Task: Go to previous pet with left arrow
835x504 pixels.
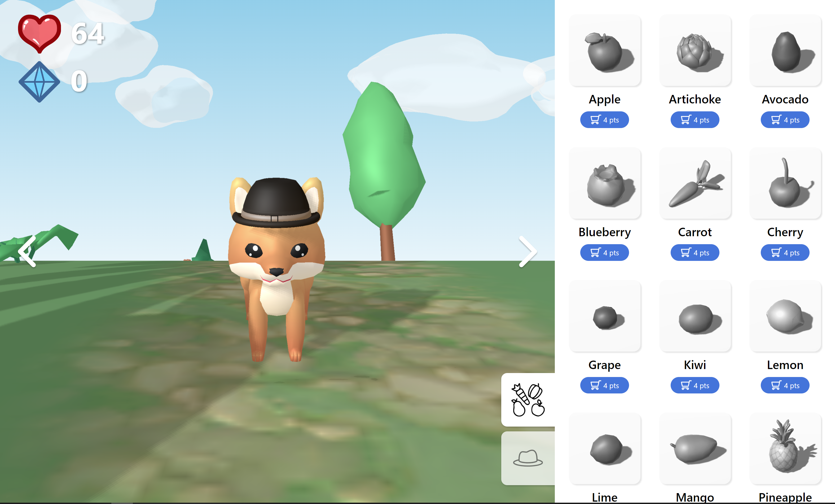Action: coord(27,252)
